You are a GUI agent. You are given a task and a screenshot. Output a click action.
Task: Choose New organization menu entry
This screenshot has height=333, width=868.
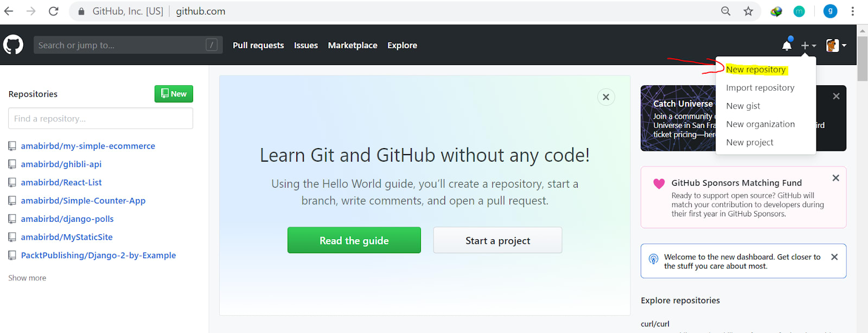[x=760, y=124]
